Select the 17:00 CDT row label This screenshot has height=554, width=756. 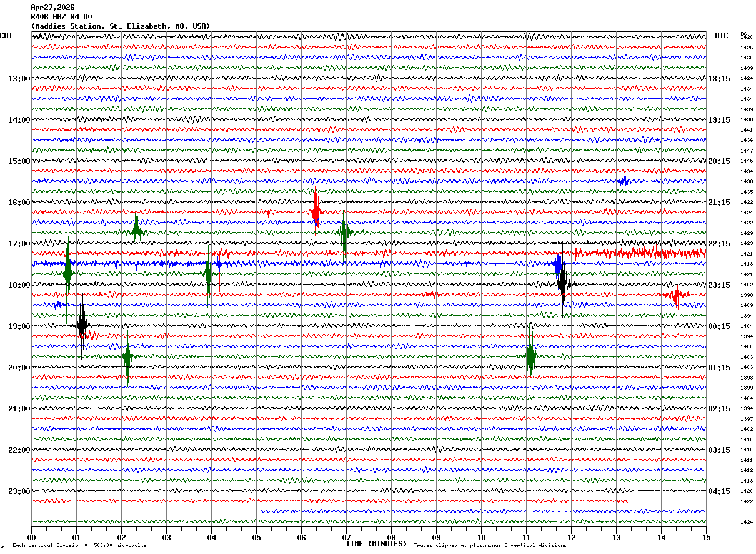(19, 244)
